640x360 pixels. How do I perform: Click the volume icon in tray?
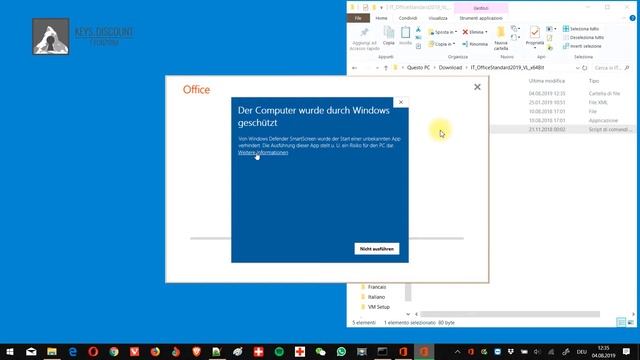pyautogui.click(x=538, y=351)
